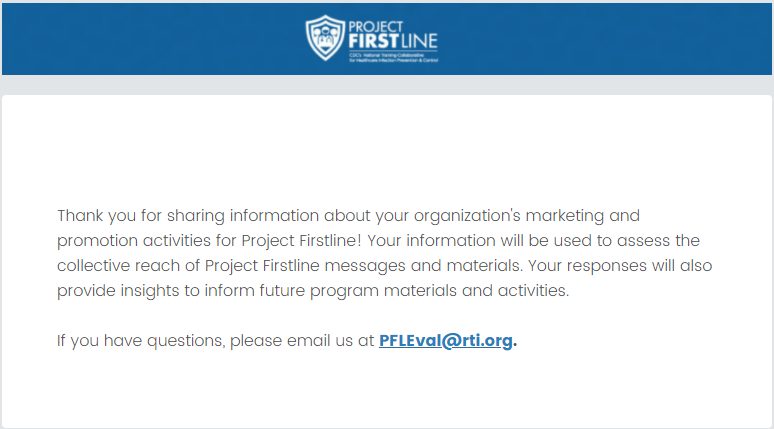Open the PFLEval@rti.org email link

[445, 341]
